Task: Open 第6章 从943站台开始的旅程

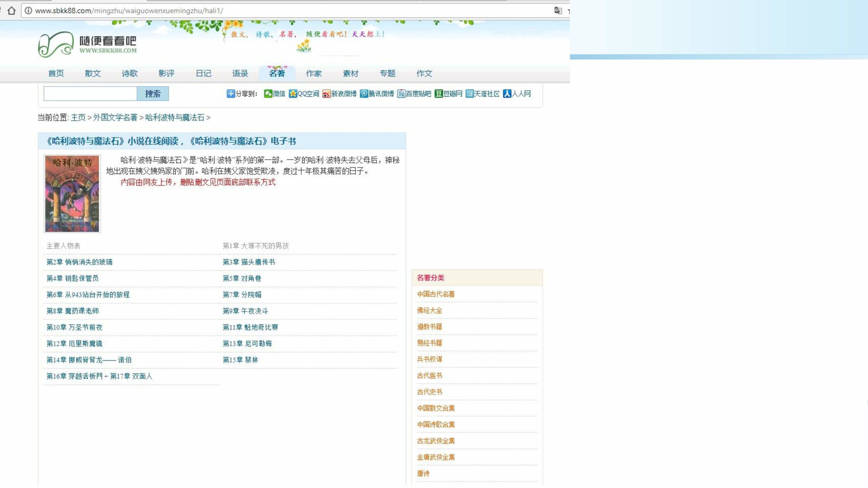Action: pyautogui.click(x=88, y=295)
